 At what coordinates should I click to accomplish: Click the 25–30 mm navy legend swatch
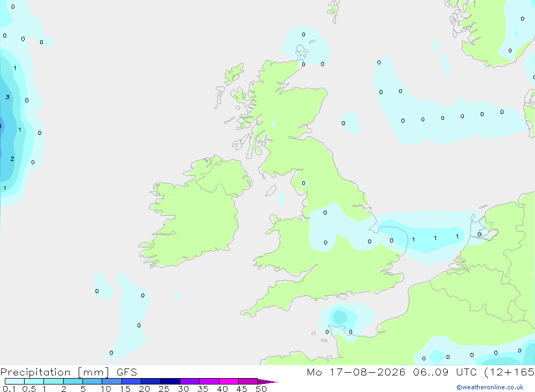(170, 381)
